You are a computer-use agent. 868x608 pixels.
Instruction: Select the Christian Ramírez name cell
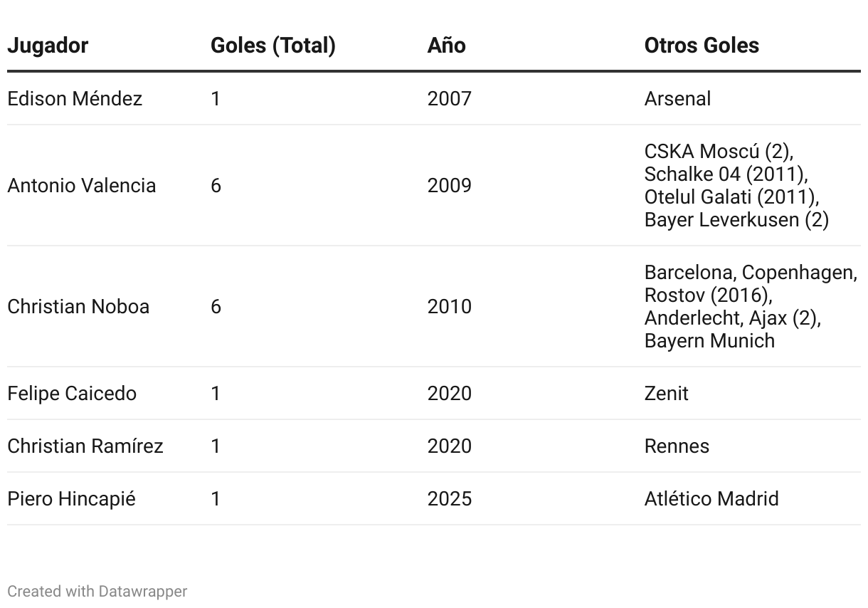tap(85, 446)
